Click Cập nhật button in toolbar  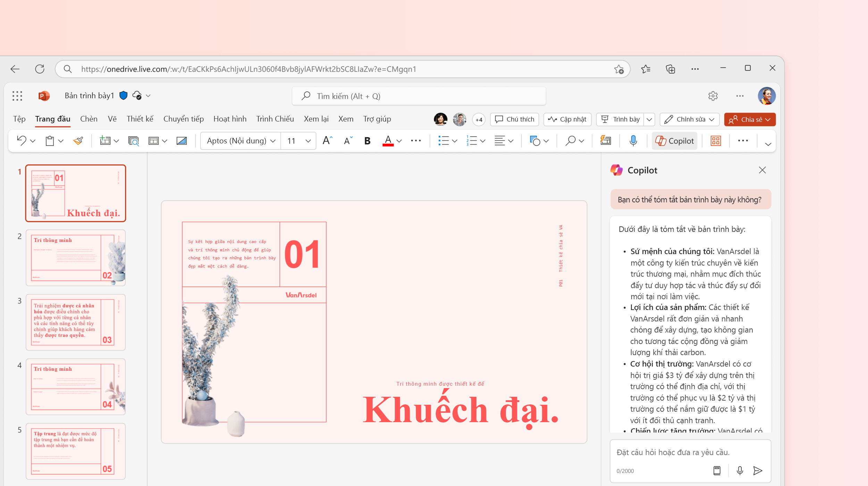coord(568,119)
